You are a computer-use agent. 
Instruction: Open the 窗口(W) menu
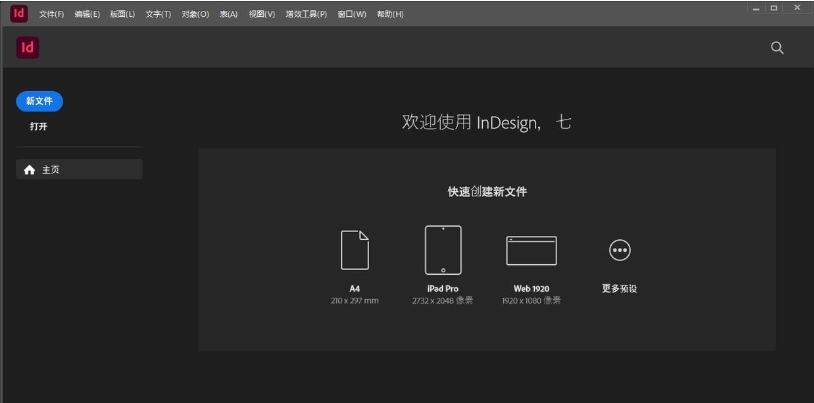352,14
